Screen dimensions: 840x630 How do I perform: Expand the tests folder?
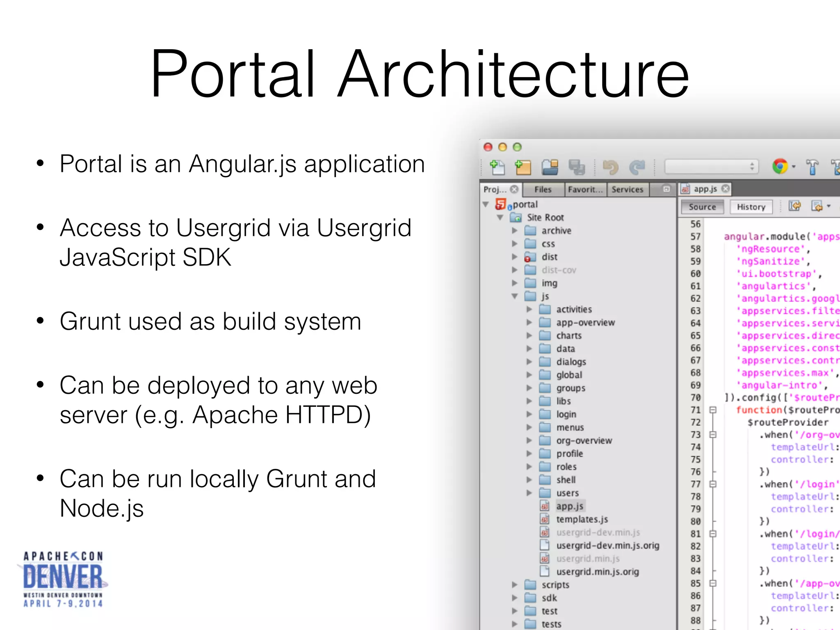point(515,624)
